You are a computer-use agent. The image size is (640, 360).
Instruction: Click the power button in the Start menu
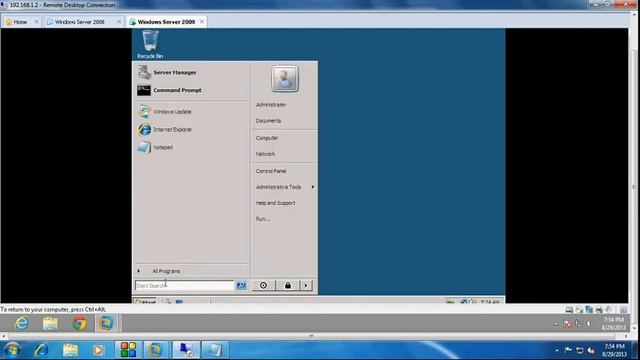(x=263, y=285)
